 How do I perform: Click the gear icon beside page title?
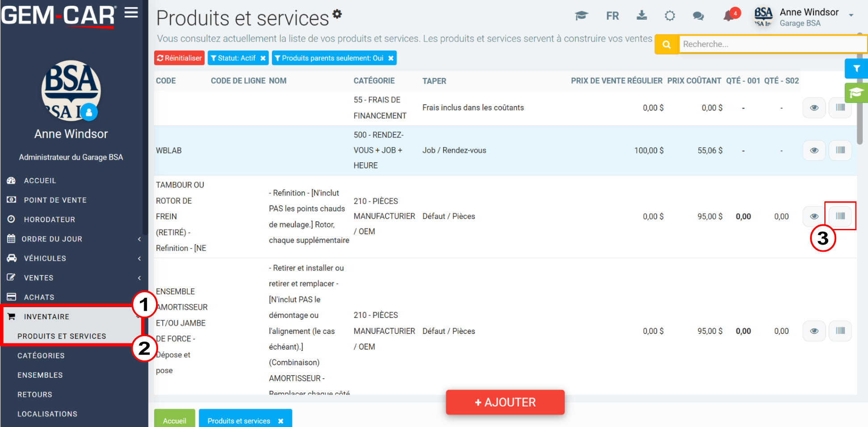click(337, 14)
